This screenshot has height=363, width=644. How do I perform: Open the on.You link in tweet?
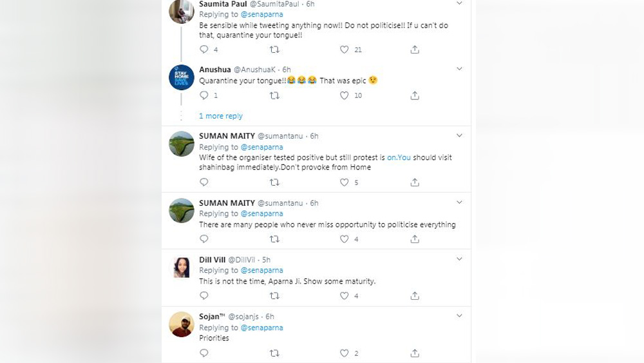pos(399,158)
